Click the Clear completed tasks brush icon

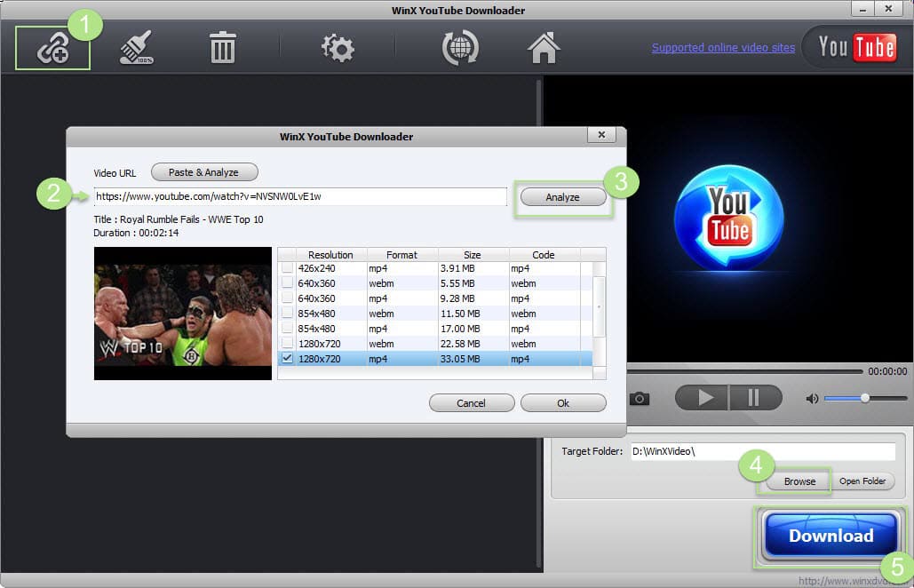(x=137, y=48)
